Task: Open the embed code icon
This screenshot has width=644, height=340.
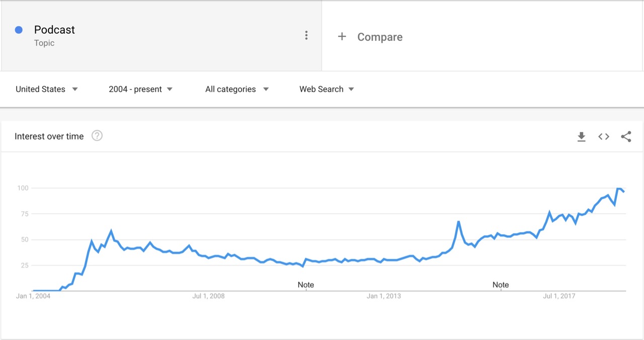Action: 604,136
